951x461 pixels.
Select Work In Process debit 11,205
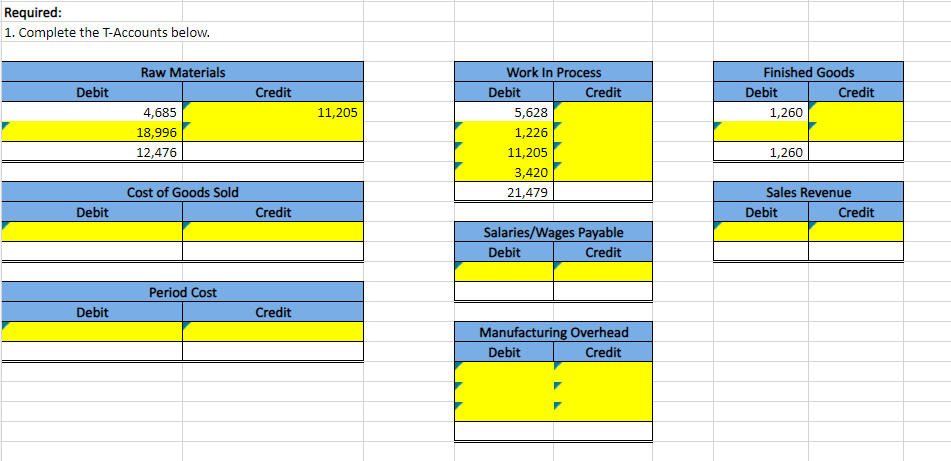[504, 152]
